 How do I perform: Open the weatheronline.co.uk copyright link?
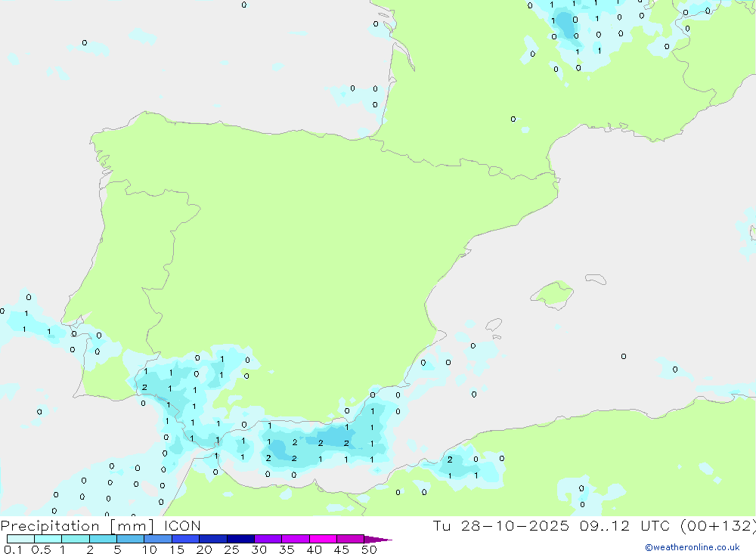(x=692, y=547)
